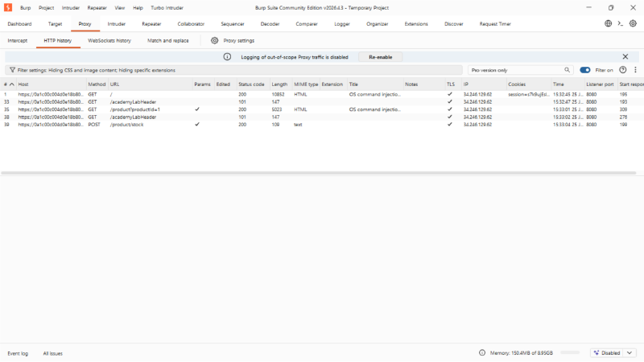Open the filter help question icon
The height and width of the screenshot is (362, 644).
[622, 70]
